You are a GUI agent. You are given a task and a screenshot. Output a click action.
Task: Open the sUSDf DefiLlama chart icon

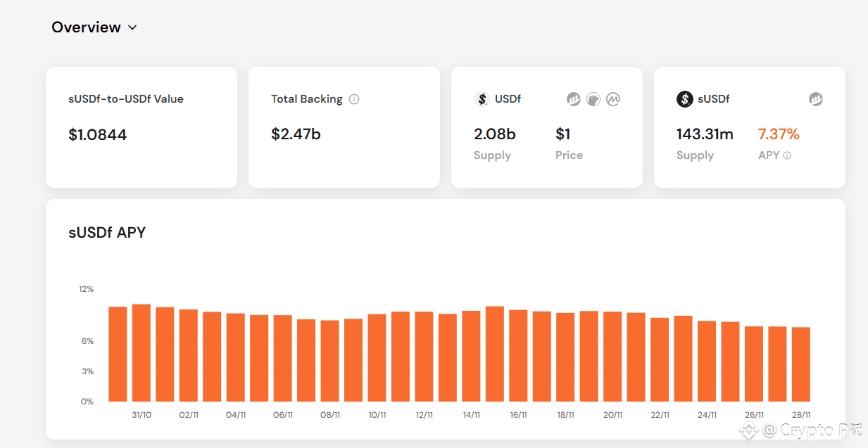coord(816,99)
